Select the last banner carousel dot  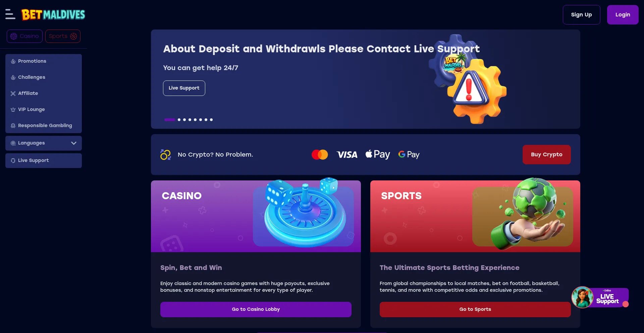point(211,120)
